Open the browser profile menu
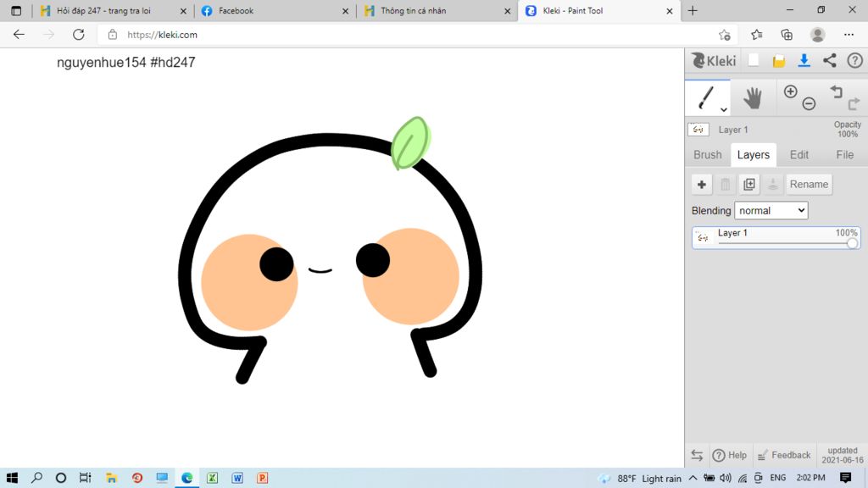The image size is (868, 488). (817, 35)
